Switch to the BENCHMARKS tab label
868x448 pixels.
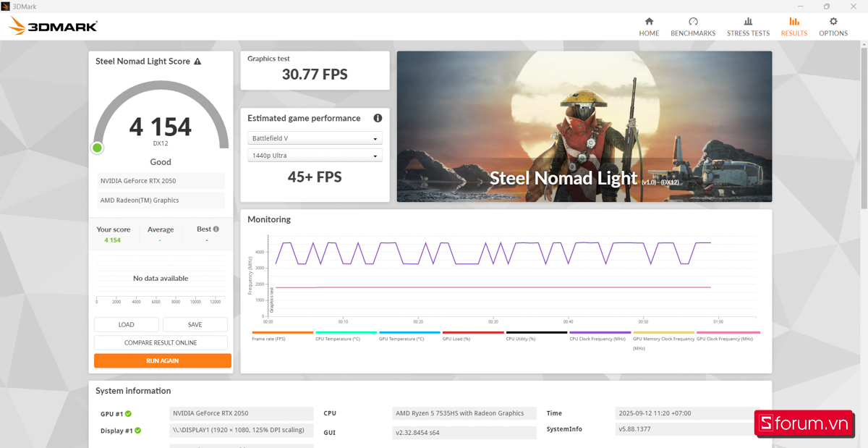(693, 33)
